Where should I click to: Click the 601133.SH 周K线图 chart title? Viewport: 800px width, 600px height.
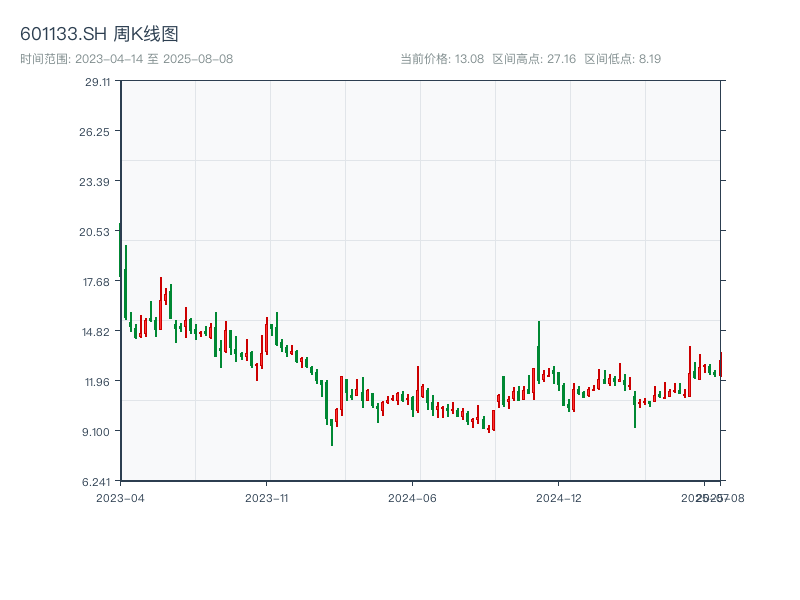[x=99, y=35]
